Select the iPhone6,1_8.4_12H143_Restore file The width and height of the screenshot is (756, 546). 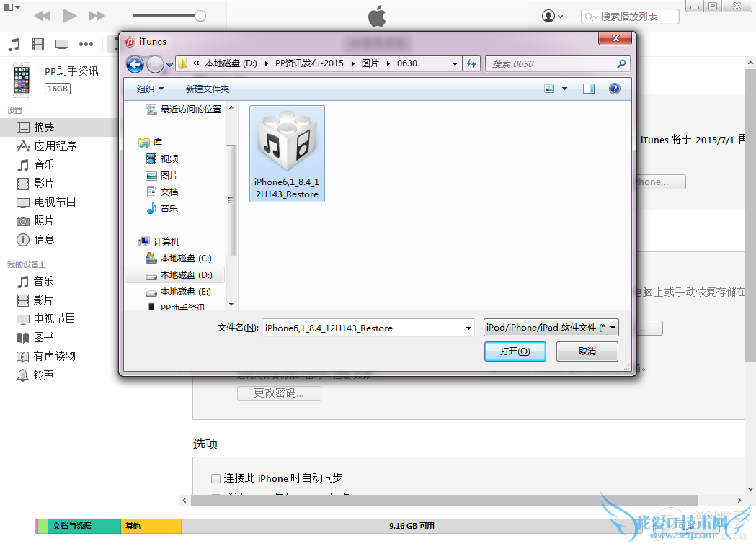pos(287,153)
